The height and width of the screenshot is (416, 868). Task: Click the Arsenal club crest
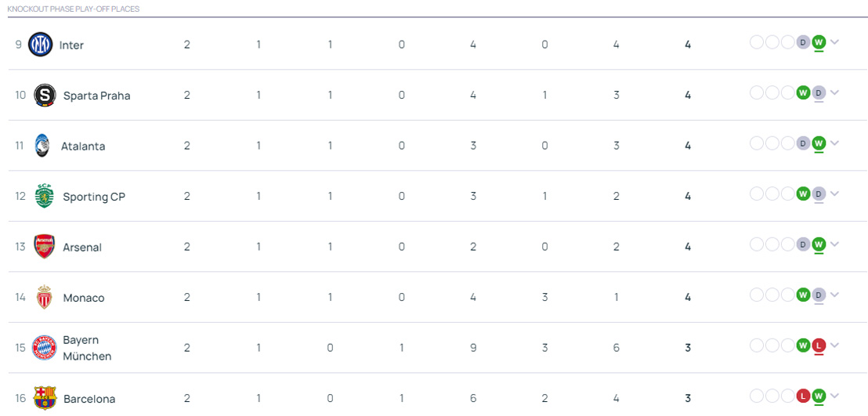click(44, 247)
